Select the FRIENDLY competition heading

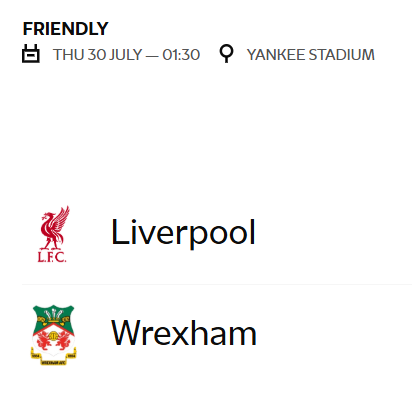[66, 29]
